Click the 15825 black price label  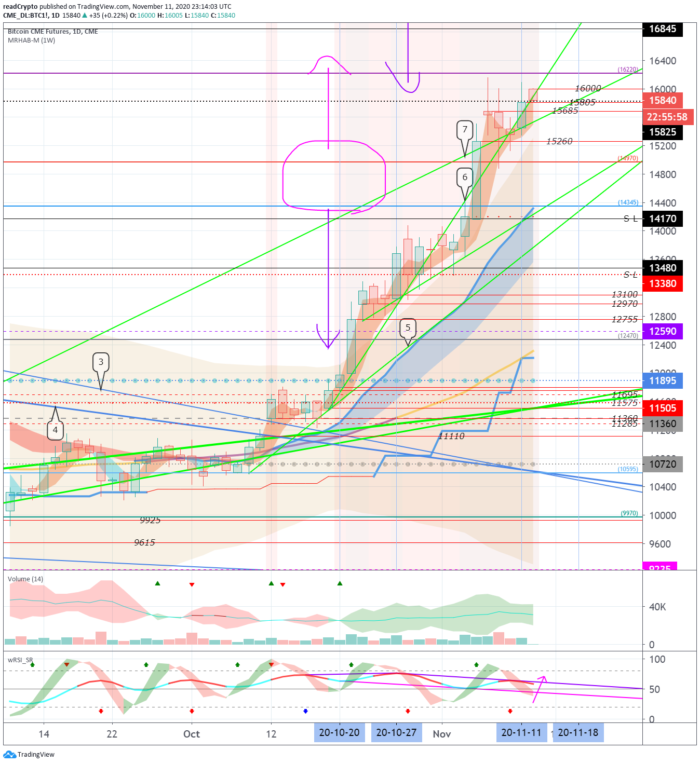pyautogui.click(x=663, y=132)
